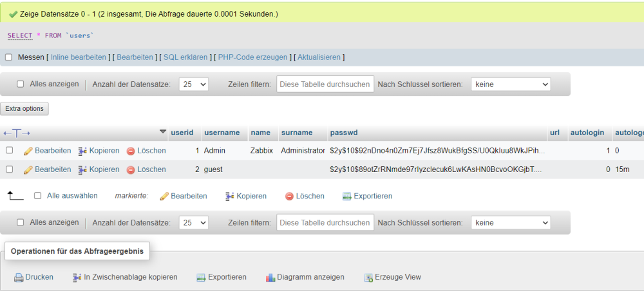Viewport: 644px width, 297px height.
Task: Click export icon beside markierte Exportieren
Action: point(347,196)
